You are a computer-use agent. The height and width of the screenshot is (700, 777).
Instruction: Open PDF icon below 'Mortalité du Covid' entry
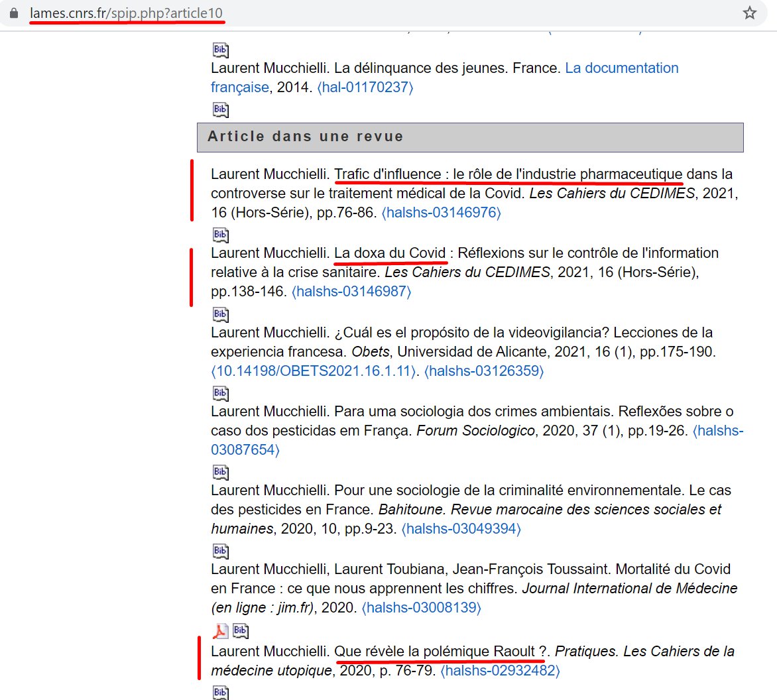pyautogui.click(x=220, y=630)
